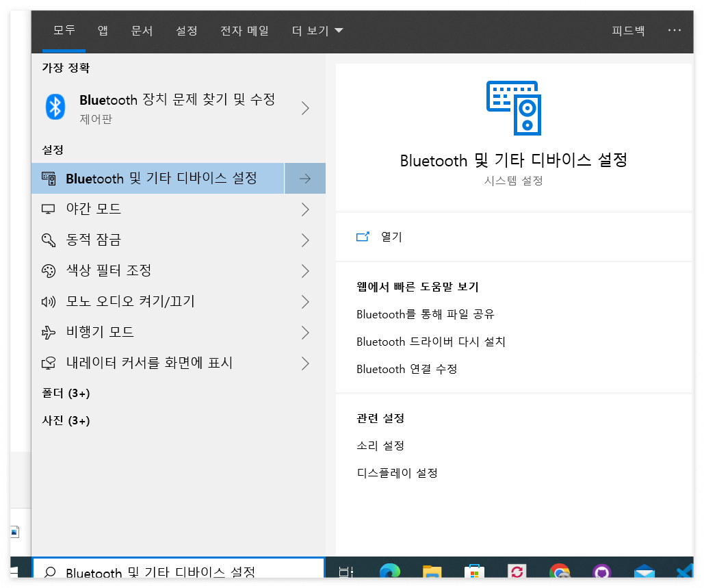The image size is (704, 588).
Task: Click the blue Bluetooth logo icon
Action: click(55, 107)
